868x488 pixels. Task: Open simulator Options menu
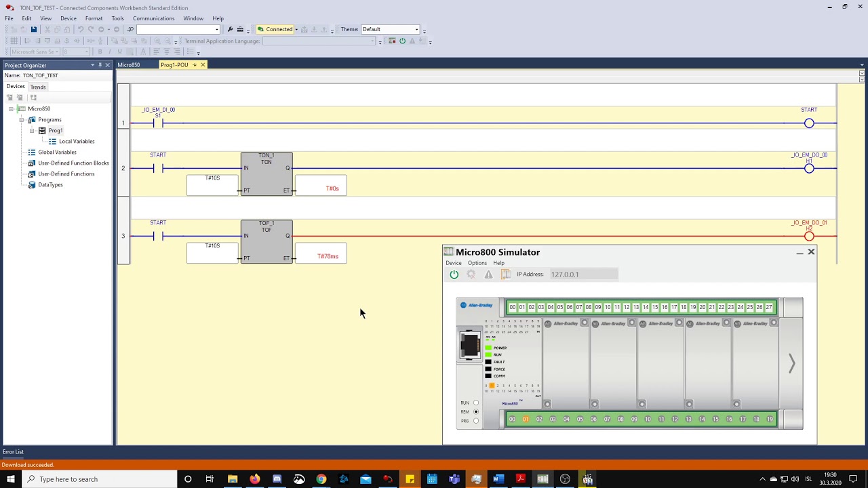click(x=477, y=263)
